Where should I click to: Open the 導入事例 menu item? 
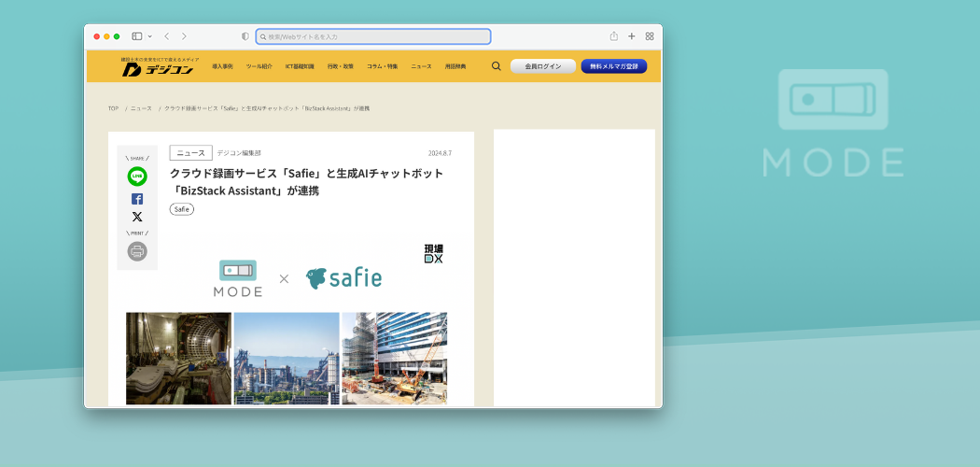point(222,66)
